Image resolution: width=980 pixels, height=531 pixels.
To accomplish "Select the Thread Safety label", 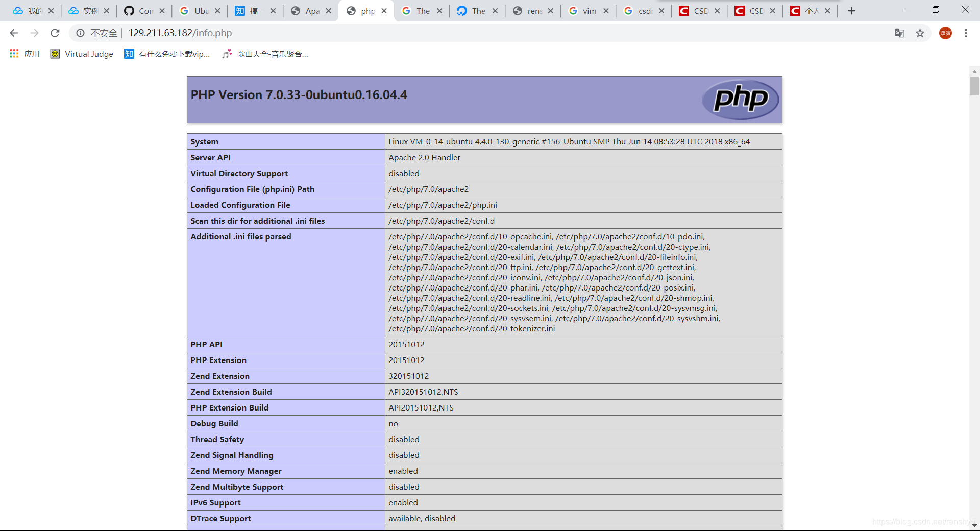I will (217, 440).
